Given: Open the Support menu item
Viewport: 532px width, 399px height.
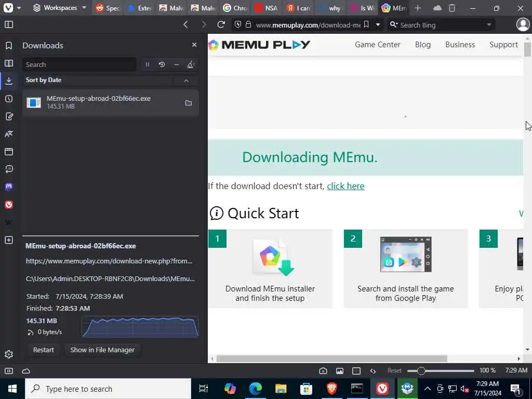Looking at the screenshot, I should click(503, 45).
